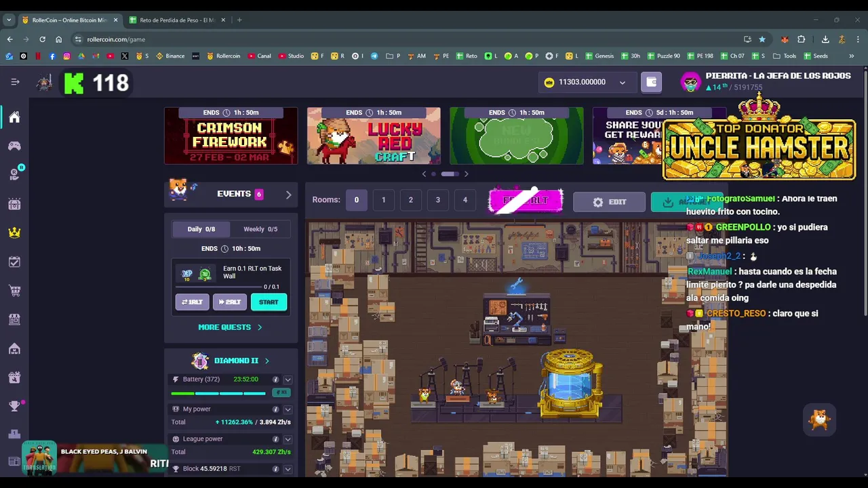Image resolution: width=868 pixels, height=488 pixels.
Task: Open a new browser tab with the plus button
Action: tap(239, 20)
